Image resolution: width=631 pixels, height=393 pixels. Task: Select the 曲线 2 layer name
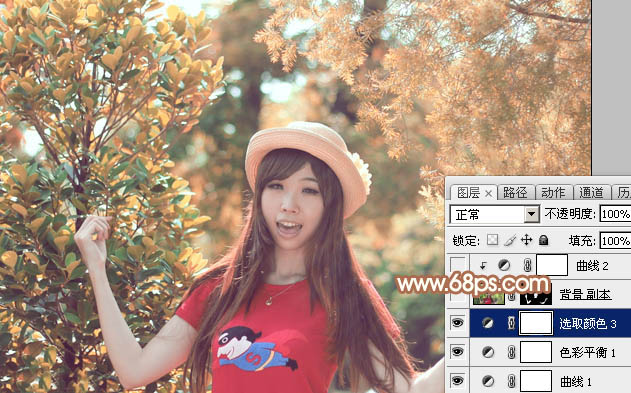[592, 265]
